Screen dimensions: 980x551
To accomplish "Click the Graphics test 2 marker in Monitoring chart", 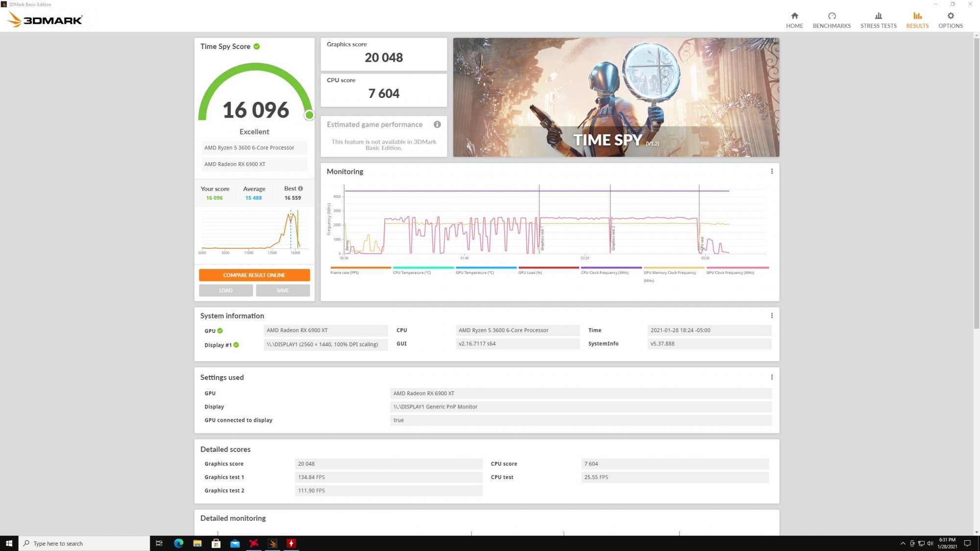I will pyautogui.click(x=613, y=239).
